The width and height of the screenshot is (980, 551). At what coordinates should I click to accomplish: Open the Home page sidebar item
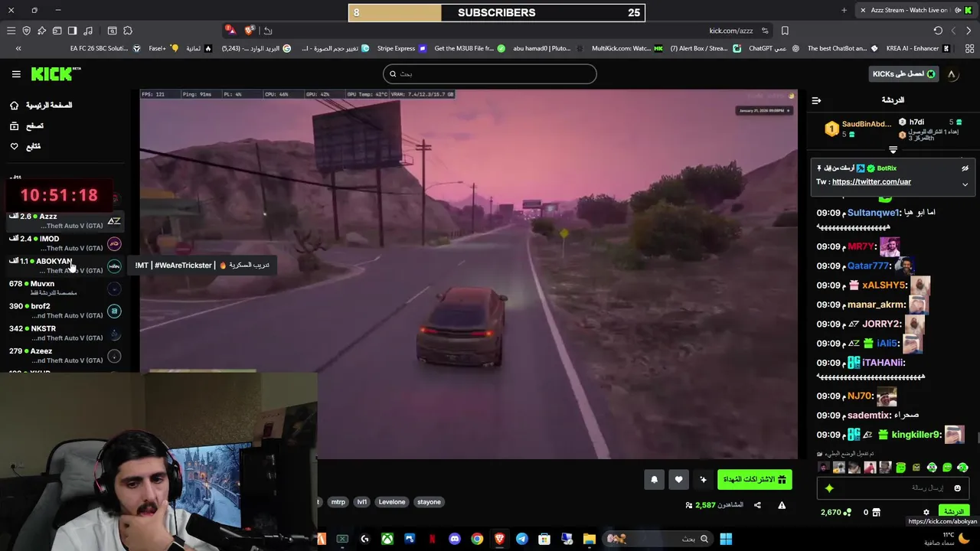tap(41, 106)
